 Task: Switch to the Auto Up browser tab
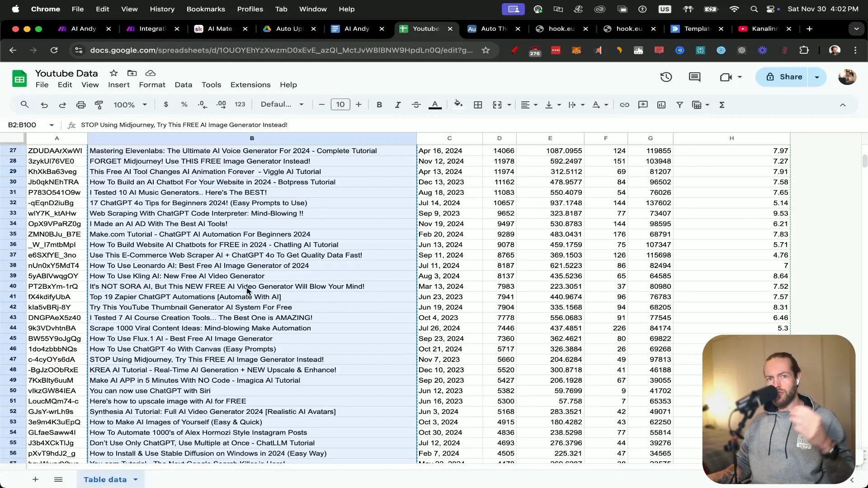(x=288, y=28)
